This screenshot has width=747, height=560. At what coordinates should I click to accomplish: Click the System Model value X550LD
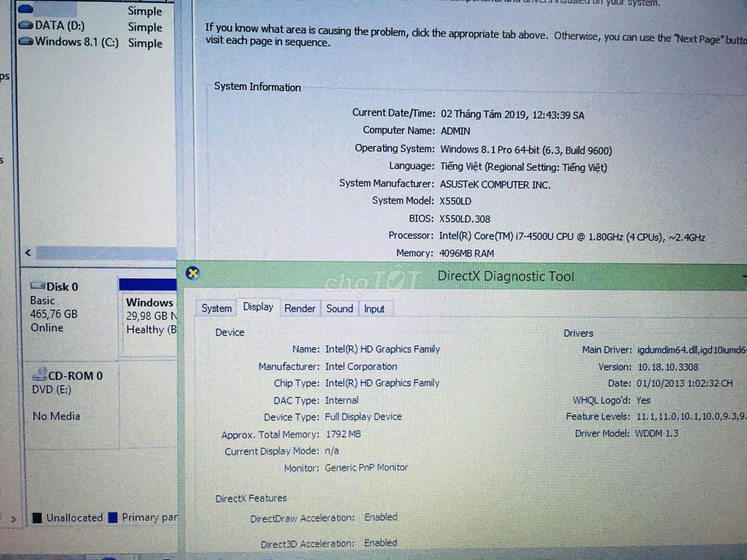point(455,201)
